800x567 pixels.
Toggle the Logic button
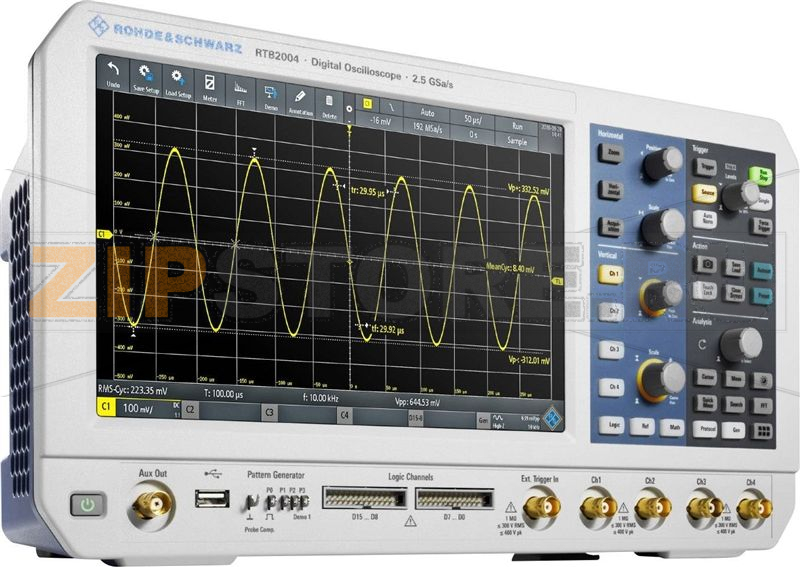[x=613, y=425]
